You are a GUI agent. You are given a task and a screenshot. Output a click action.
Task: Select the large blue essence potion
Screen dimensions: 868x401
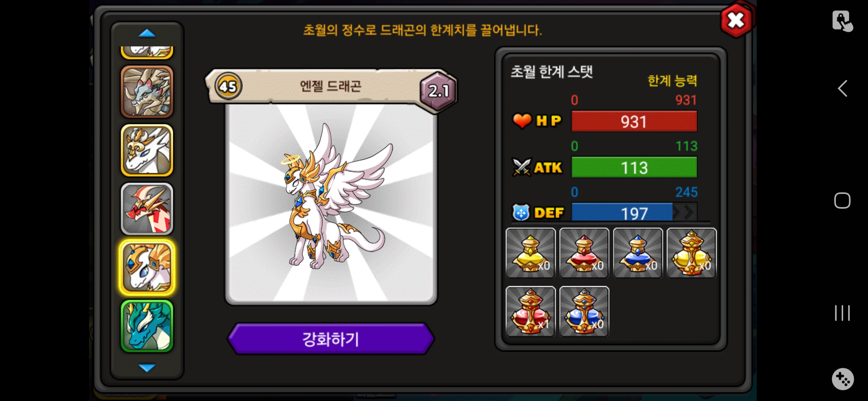point(584,312)
